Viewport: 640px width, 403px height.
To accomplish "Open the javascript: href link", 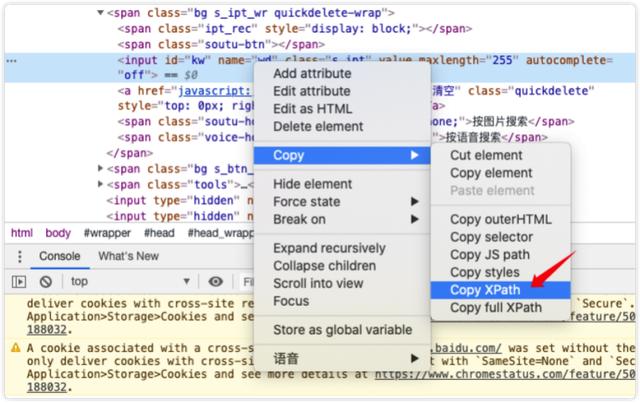I will (x=214, y=91).
